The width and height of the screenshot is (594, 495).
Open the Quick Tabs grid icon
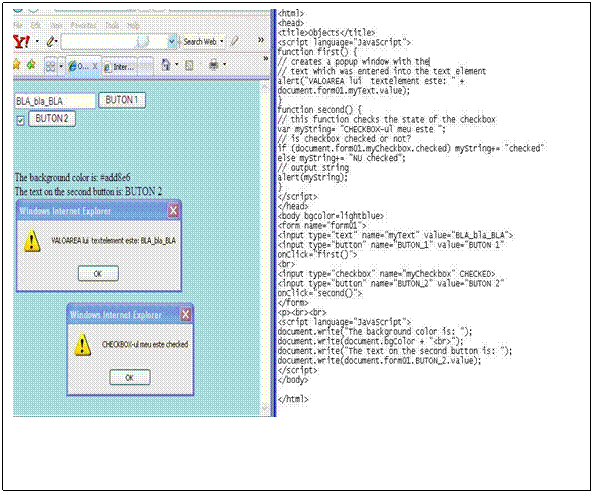tap(50, 66)
